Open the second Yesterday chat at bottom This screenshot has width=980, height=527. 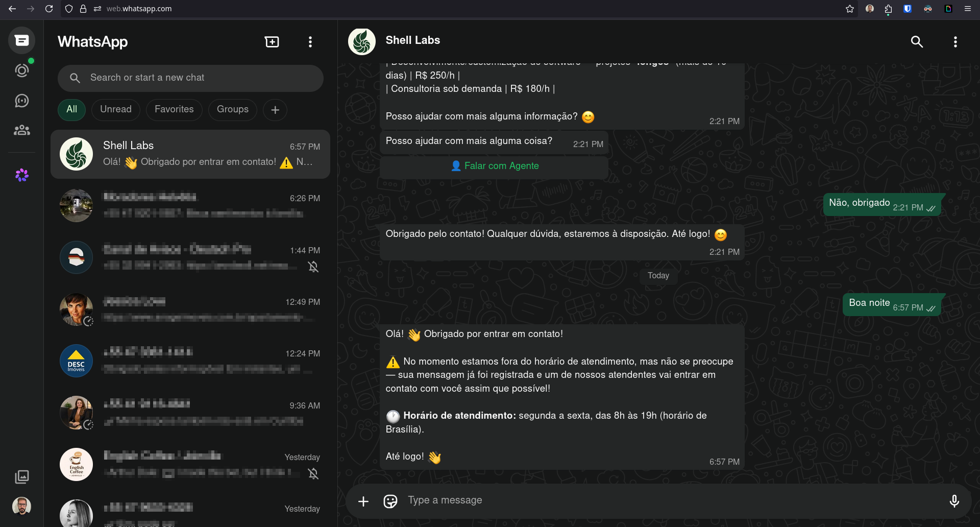coord(190,510)
